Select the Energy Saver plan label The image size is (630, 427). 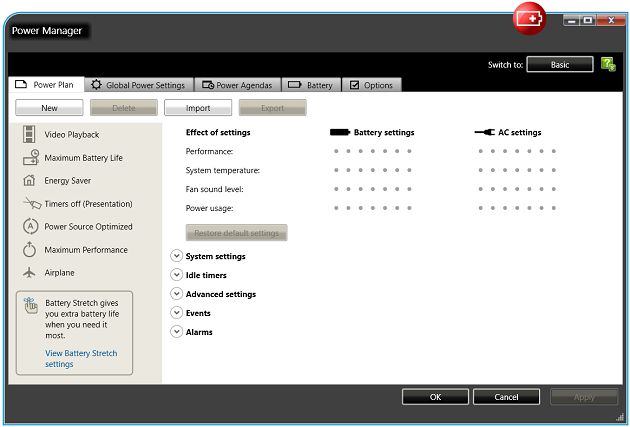(68, 181)
